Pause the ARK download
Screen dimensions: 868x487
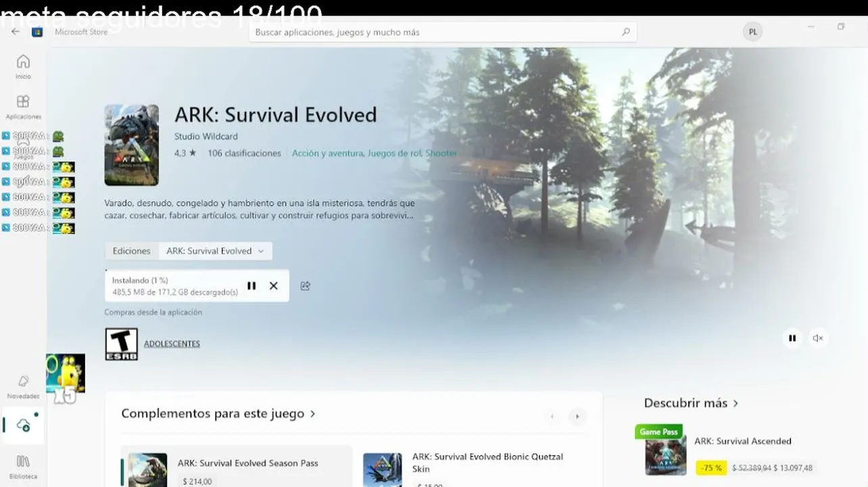coord(251,285)
